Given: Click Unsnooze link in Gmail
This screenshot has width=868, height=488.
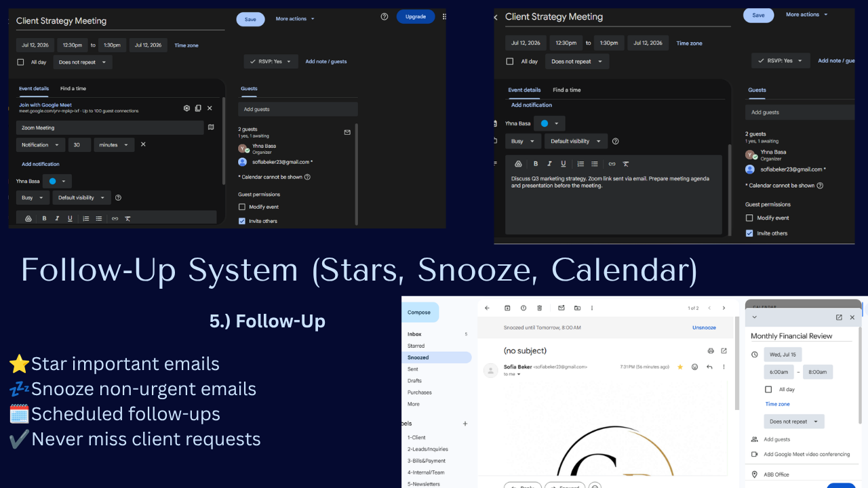Looking at the screenshot, I should coord(704,327).
